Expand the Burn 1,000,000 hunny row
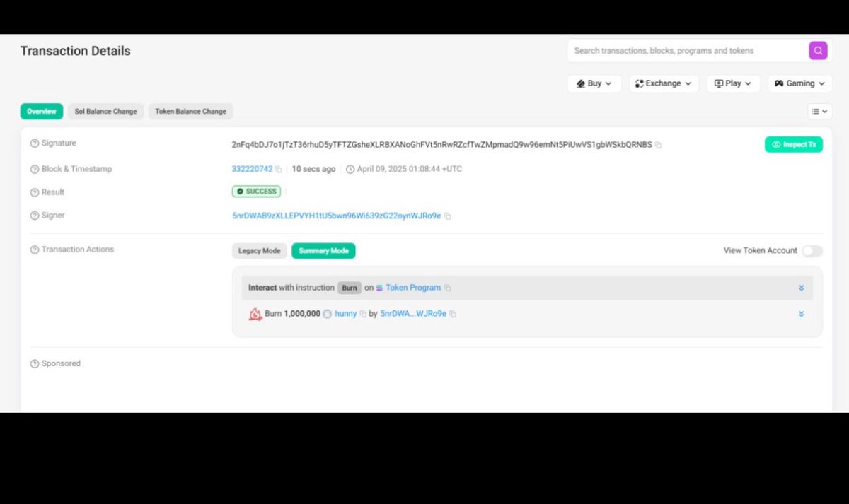Image resolution: width=849 pixels, height=504 pixels. (802, 314)
